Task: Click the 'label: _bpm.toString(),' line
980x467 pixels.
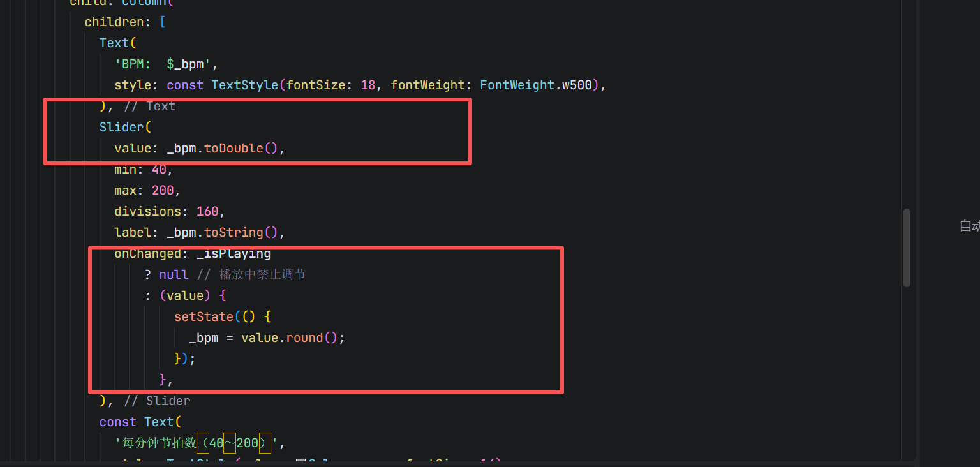Action: (200, 232)
